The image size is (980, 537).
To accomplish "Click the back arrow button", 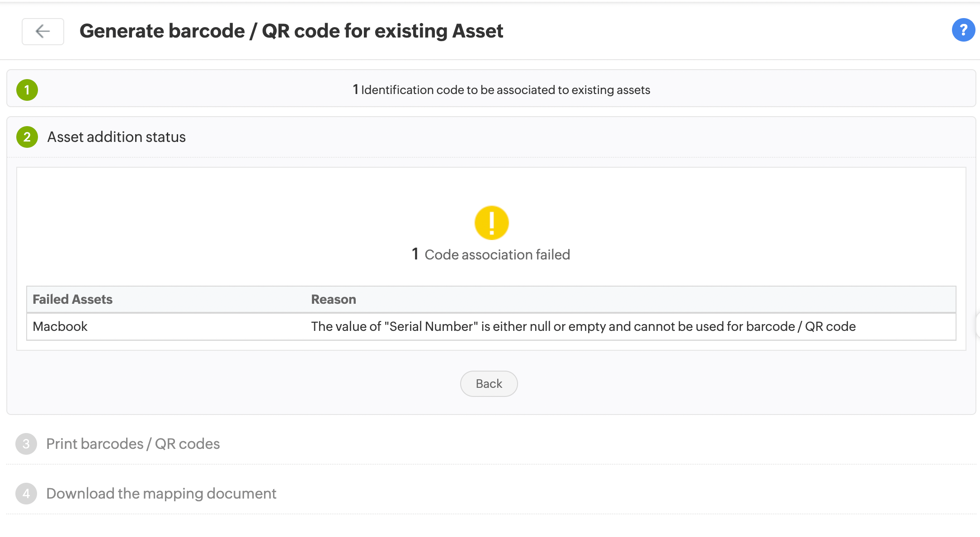I will pyautogui.click(x=43, y=31).
